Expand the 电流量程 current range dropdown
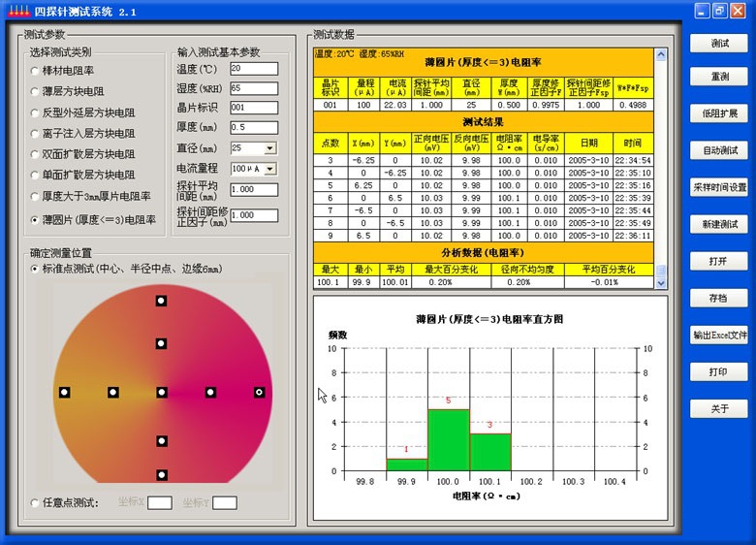756x545 pixels. click(x=269, y=169)
